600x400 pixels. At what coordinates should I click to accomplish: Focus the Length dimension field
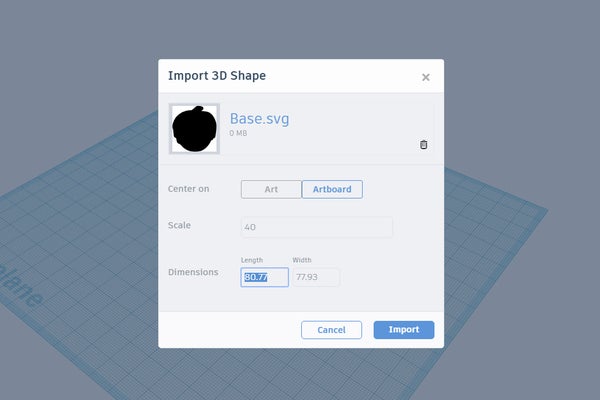[264, 277]
